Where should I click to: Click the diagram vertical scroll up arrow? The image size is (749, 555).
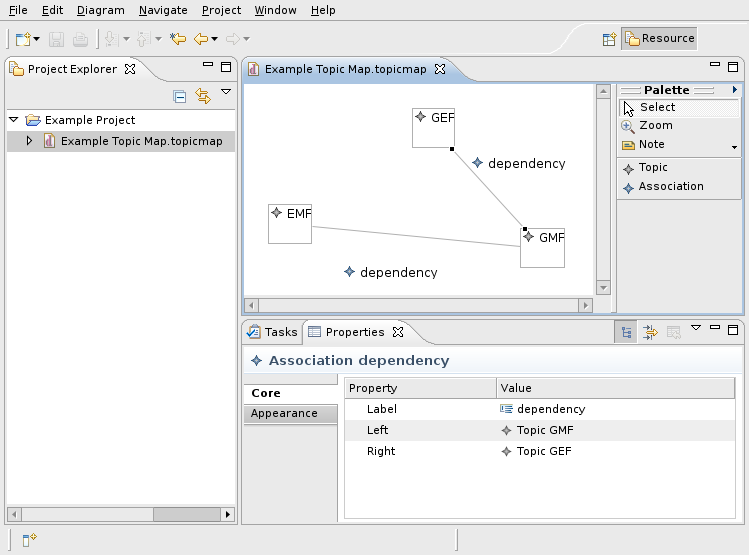[x=603, y=91]
